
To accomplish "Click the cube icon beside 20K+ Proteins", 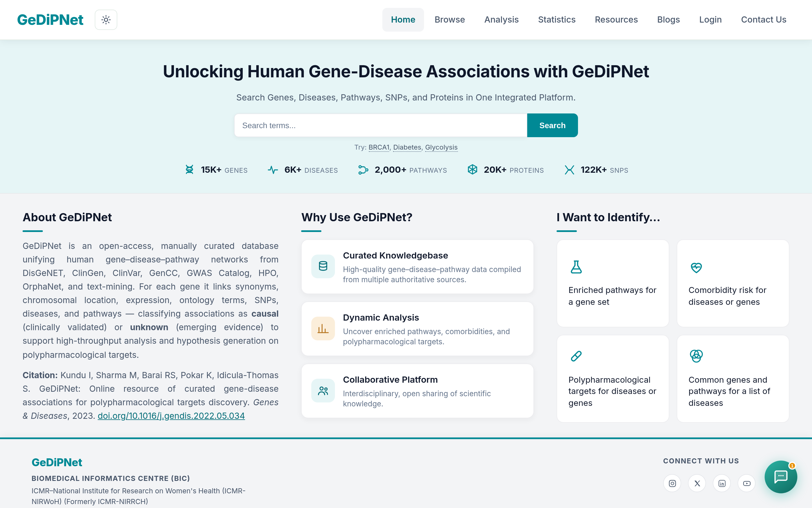I will pyautogui.click(x=473, y=169).
